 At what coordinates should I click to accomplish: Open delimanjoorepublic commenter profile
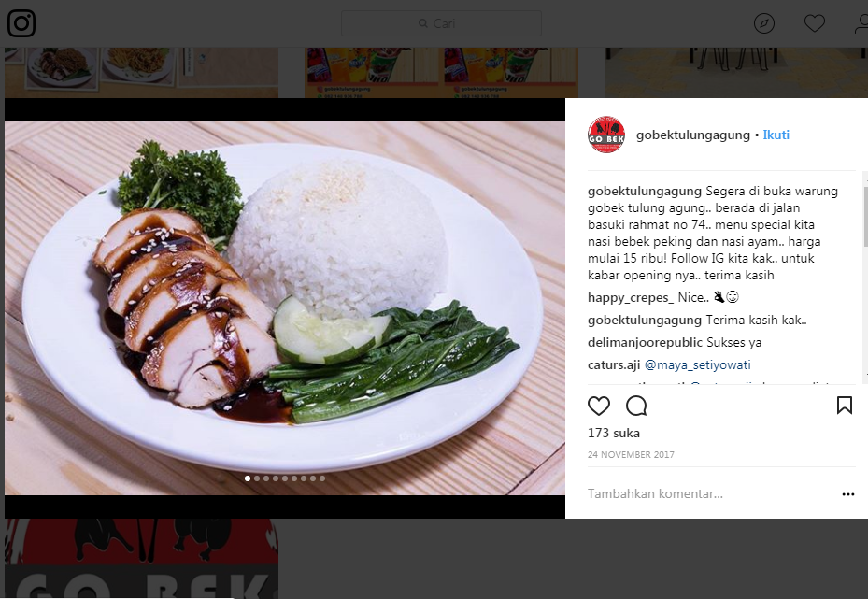(x=645, y=343)
